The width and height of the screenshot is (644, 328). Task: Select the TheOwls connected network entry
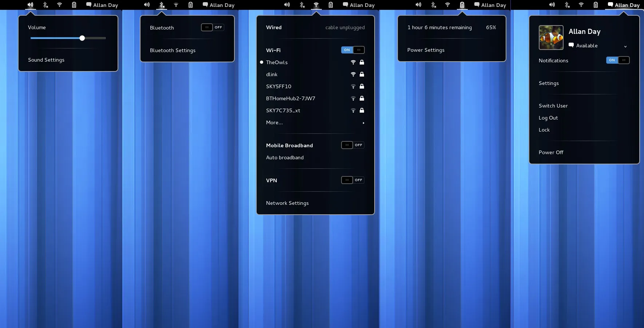[x=276, y=62]
